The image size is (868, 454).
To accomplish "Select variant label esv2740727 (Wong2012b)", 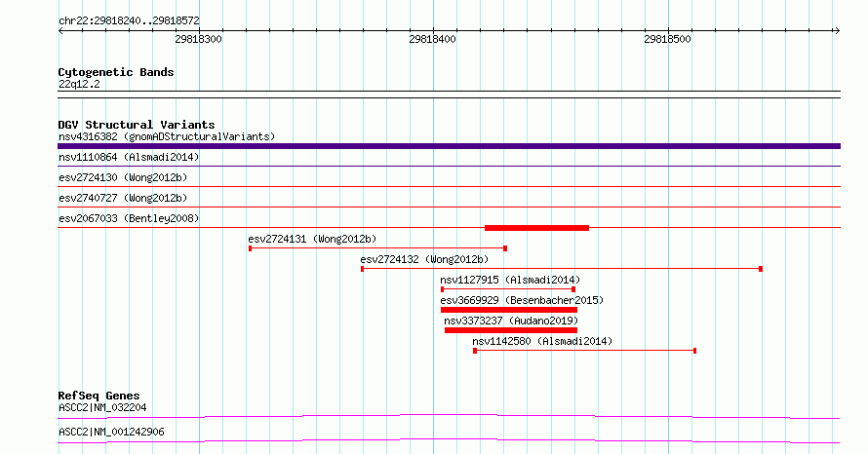I will coord(123,198).
